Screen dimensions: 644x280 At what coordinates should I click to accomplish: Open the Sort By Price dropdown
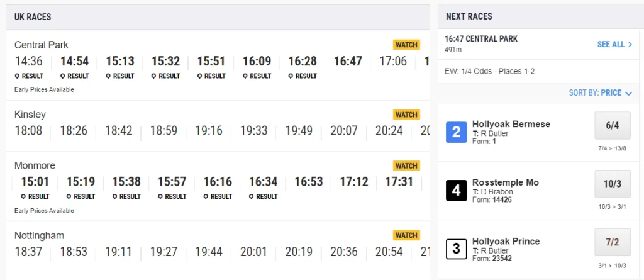click(600, 92)
